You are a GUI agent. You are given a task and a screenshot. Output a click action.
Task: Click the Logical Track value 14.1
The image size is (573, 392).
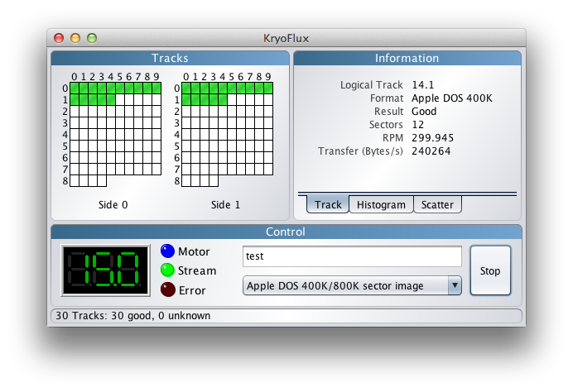coord(423,84)
